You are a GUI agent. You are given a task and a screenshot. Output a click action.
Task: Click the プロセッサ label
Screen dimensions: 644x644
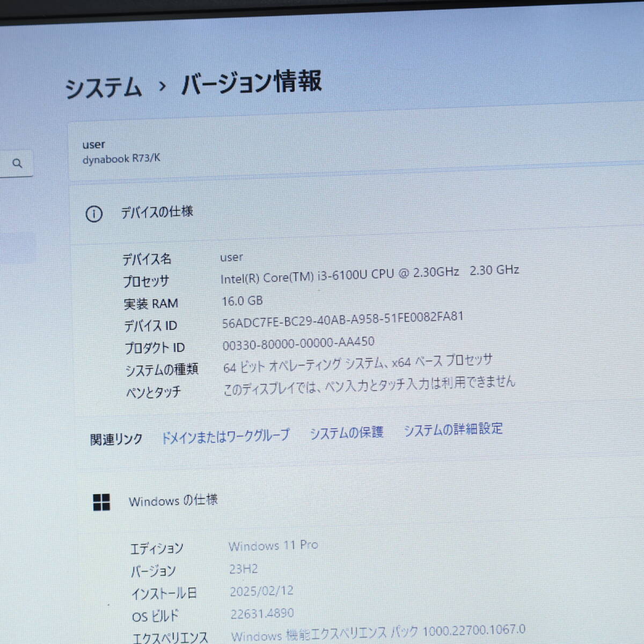click(x=146, y=281)
